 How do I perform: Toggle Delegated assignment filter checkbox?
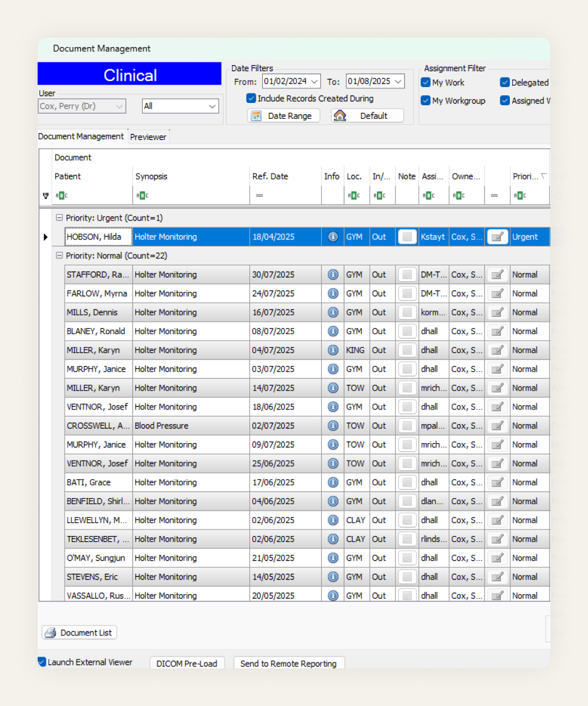[505, 82]
